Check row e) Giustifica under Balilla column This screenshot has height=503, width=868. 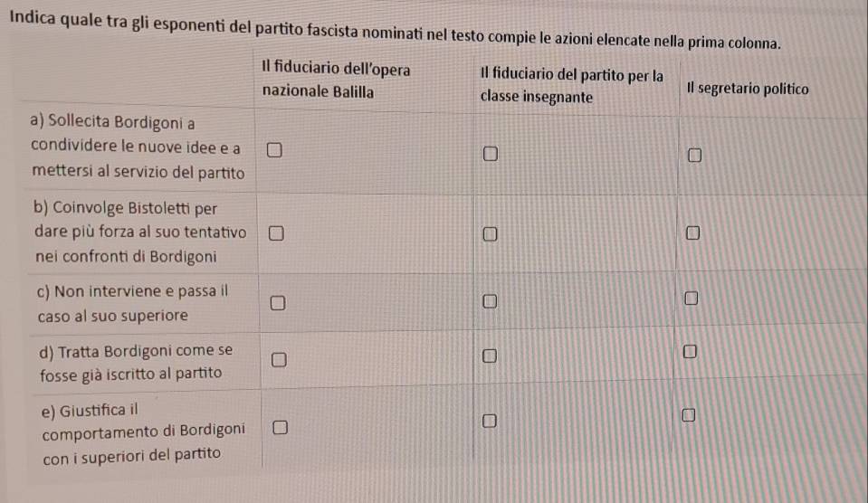pos(280,427)
